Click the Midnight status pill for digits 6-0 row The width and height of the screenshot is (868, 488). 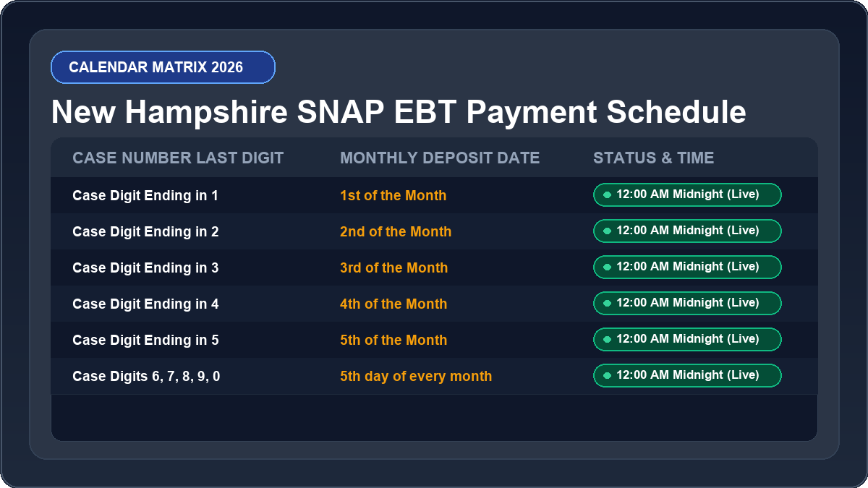click(x=687, y=375)
